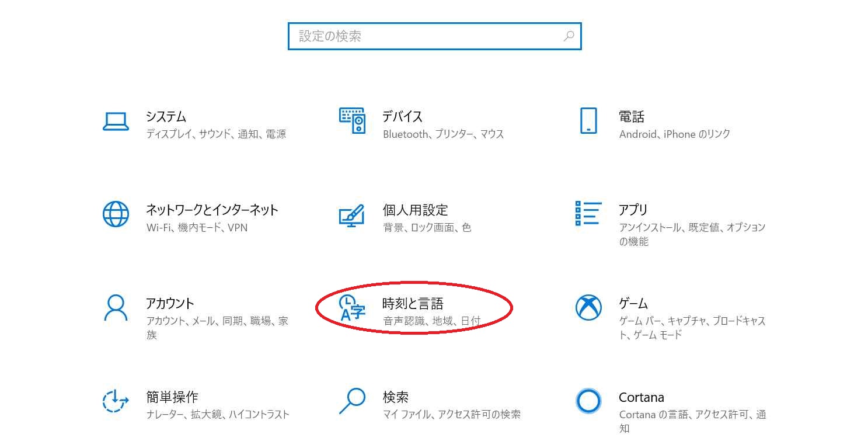Open the ゲーム Xbox icon
The width and height of the screenshot is (868, 441).
click(x=588, y=307)
